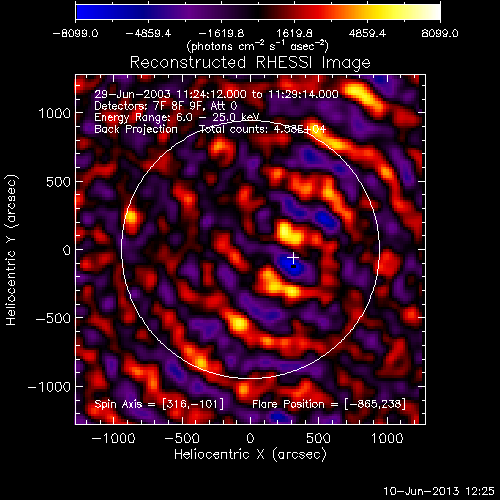Viewport: 500px width, 500px height.
Task: Click the 'Detectors: 7F 8F 9F, Att 0' line
Action: point(166,106)
